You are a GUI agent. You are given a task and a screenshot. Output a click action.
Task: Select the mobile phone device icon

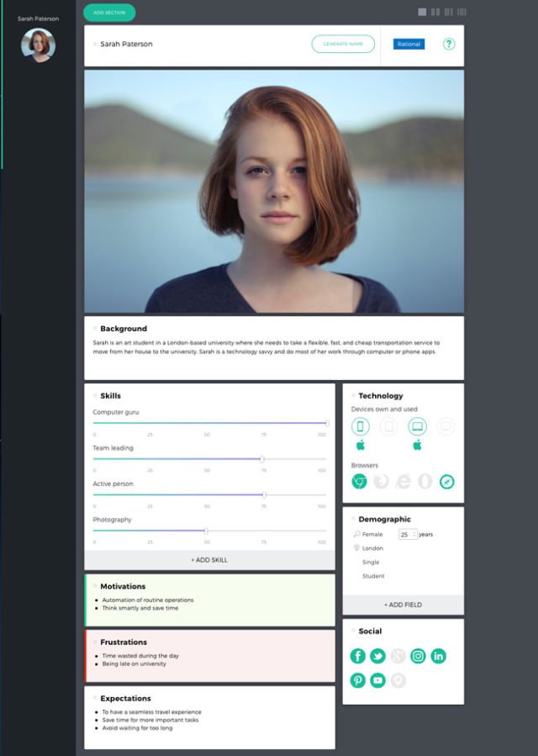[x=360, y=426]
